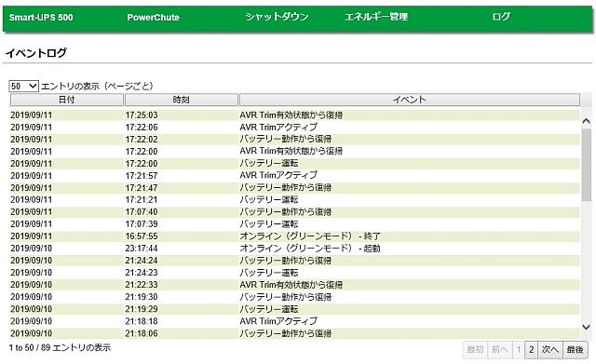Select the time cell 17:22:02
Viewport: 596px width, 364px height.
(142, 139)
